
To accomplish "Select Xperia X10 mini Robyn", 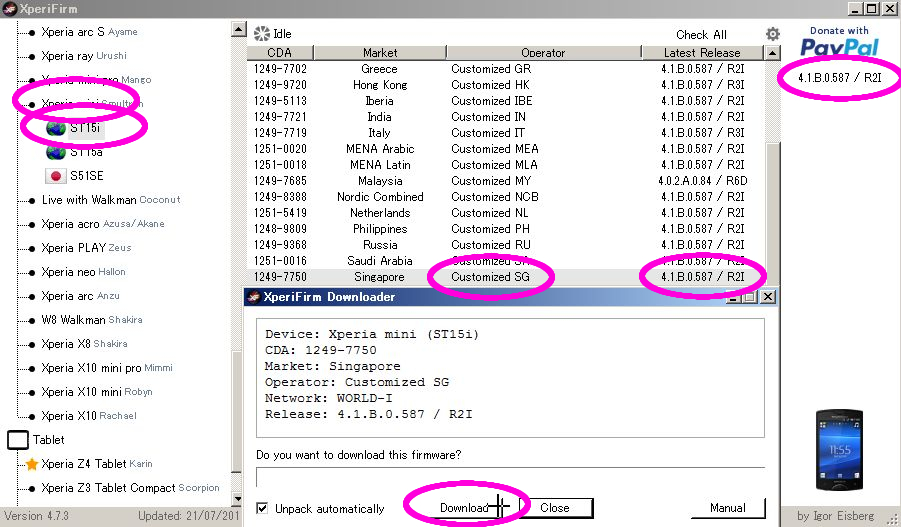I will [97, 392].
